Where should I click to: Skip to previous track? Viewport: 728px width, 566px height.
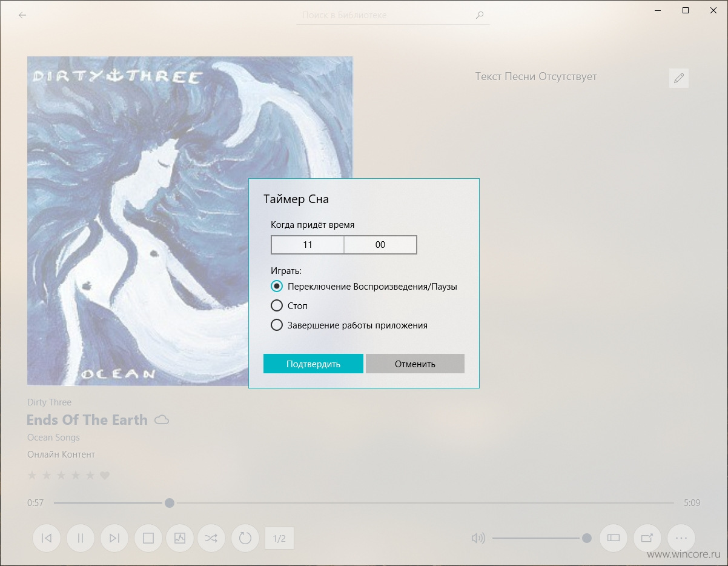(x=47, y=538)
